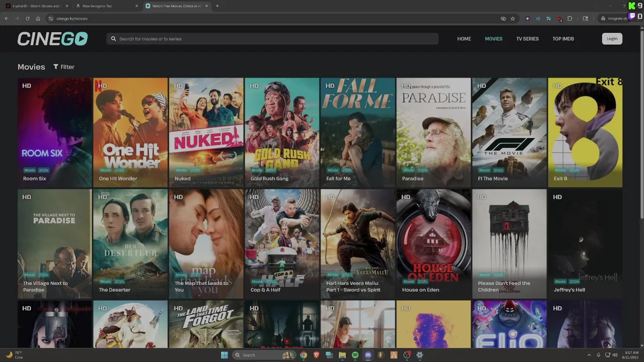This screenshot has width=644, height=362.
Task: Click the taskbar clock showing 6:07 AM
Action: [x=631, y=355]
